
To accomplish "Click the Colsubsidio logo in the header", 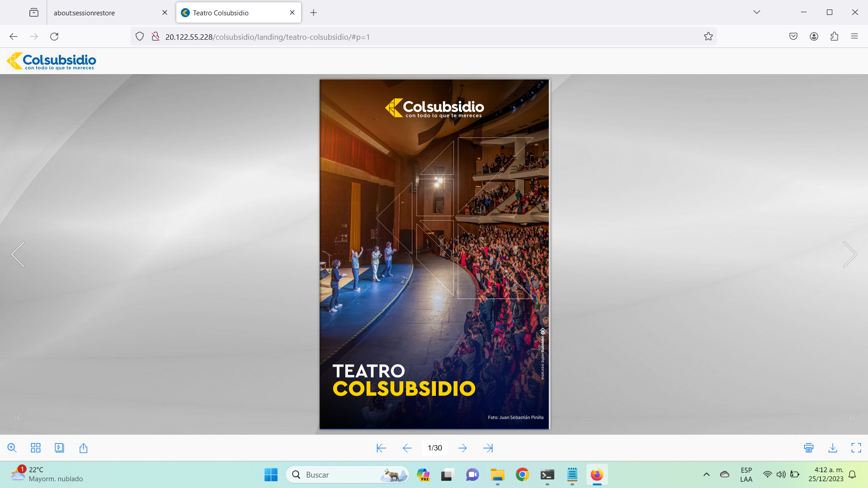I will click(52, 61).
